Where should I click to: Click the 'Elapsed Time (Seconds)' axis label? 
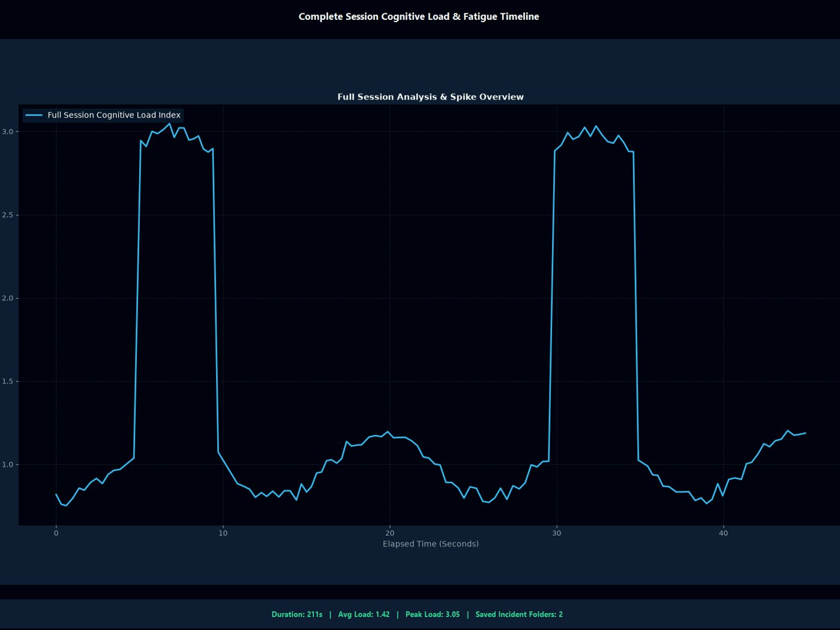tap(431, 544)
